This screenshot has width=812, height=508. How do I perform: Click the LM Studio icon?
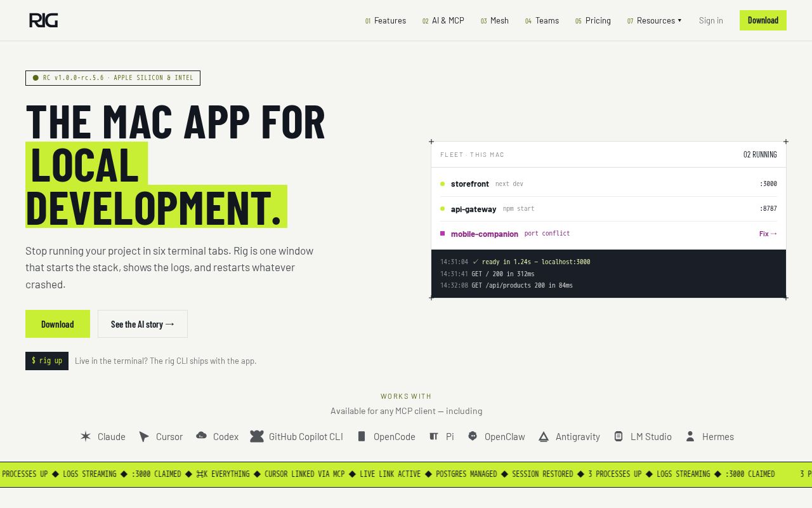[619, 436]
